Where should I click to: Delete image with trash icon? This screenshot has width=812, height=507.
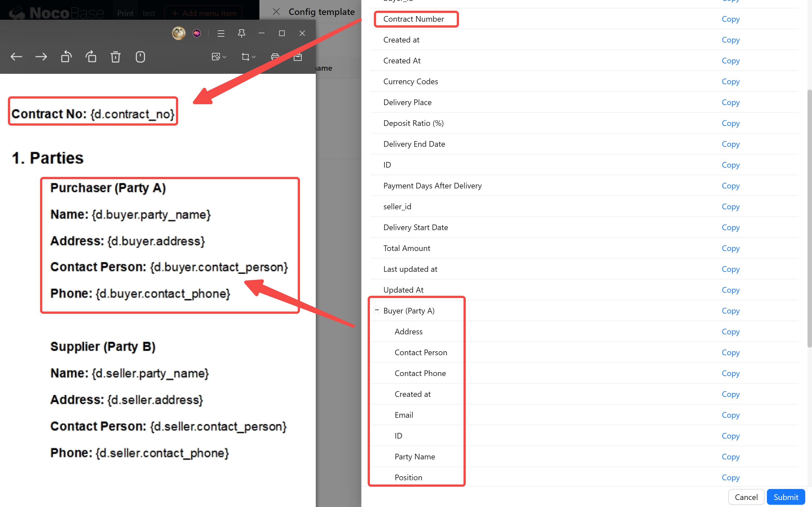115,57
